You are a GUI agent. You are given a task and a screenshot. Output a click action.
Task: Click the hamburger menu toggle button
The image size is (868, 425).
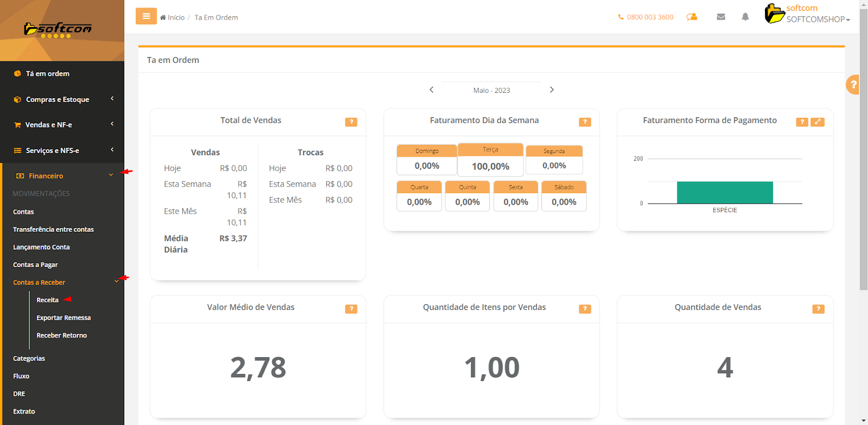[146, 16]
